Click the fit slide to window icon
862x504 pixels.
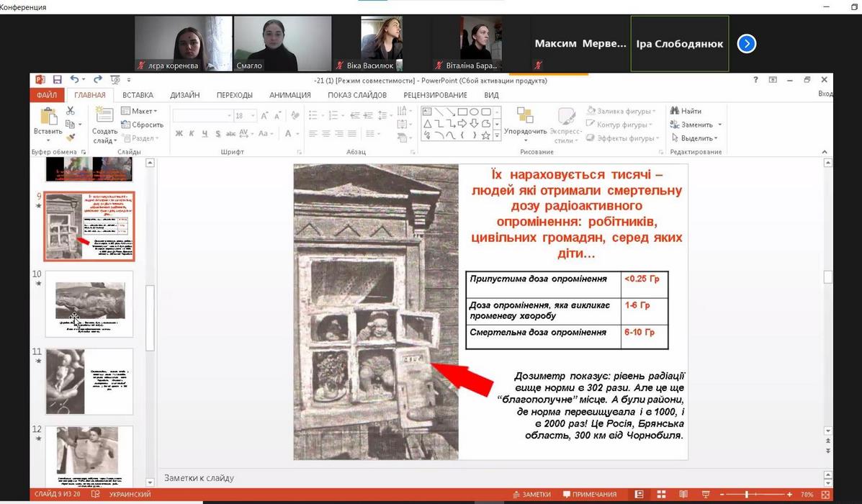(825, 495)
